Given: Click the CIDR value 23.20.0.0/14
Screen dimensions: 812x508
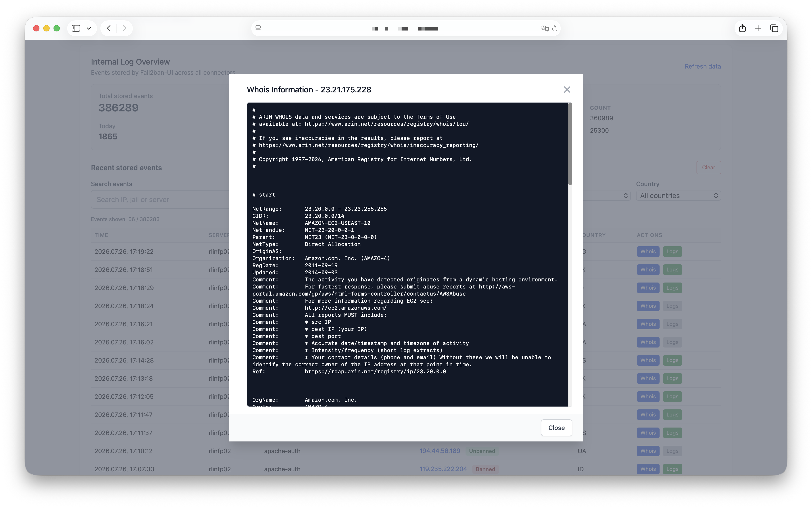Looking at the screenshot, I should (x=324, y=216).
